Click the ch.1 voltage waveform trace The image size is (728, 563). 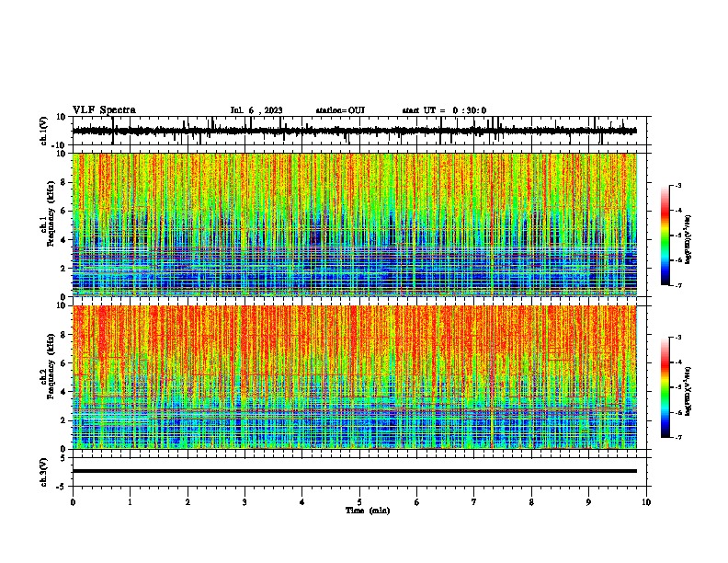point(354,131)
